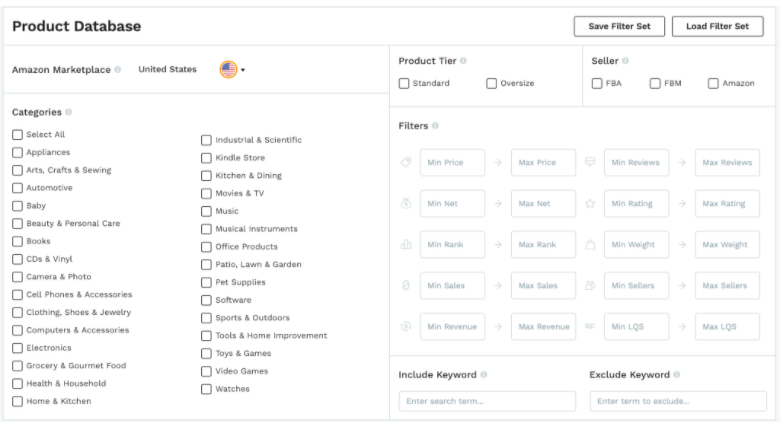Click the Min Net field
The height and width of the screenshot is (426, 784).
452,204
